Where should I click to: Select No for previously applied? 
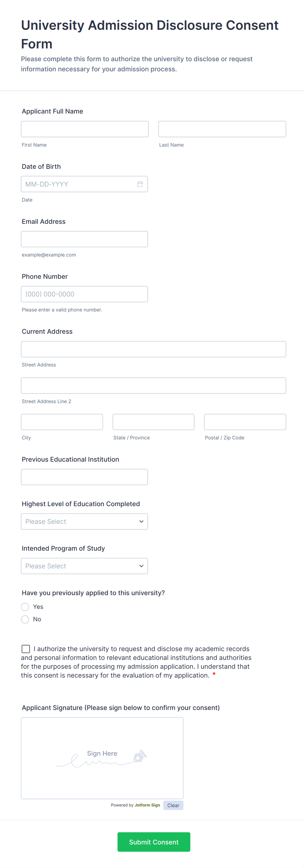[x=25, y=619]
